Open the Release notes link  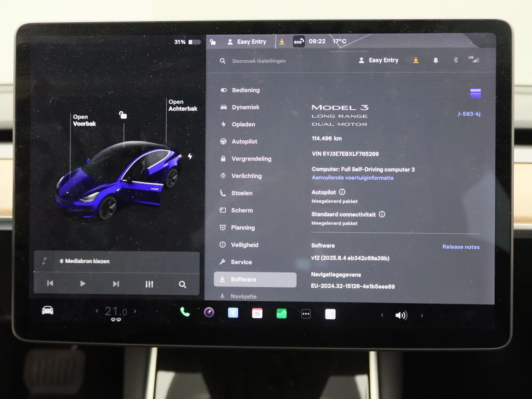click(461, 247)
